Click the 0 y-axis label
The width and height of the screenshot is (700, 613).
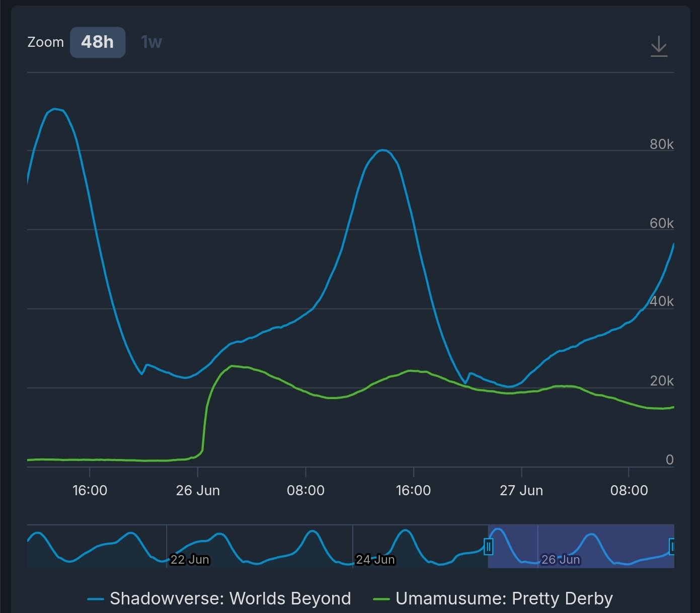669,459
